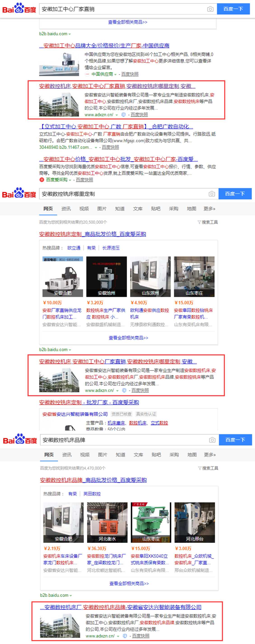
Task: Open 安徽数控机床厂,安徽数控机床品牌-安徽省安达兴 result link
Action: click(x=121, y=607)
